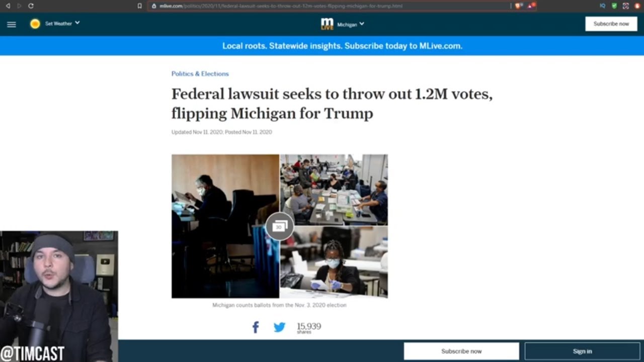Go to the MLive logo homepage
The height and width of the screenshot is (362, 644).
pos(327,24)
